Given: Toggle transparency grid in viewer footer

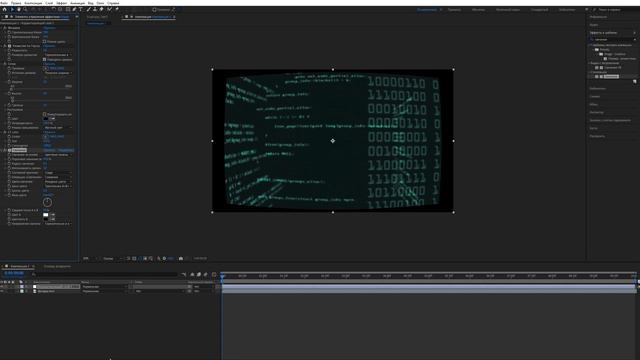Looking at the screenshot, I should [134, 258].
